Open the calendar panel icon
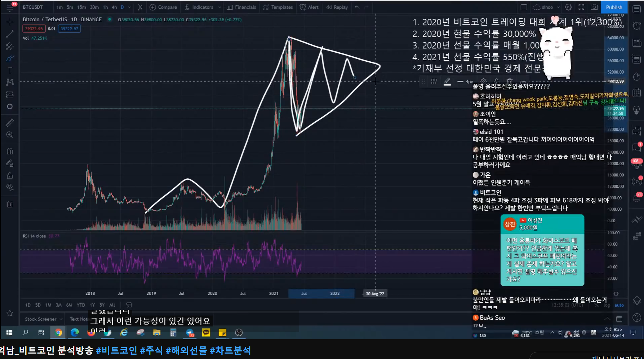Viewport: 644px width, 359px height. [636, 93]
